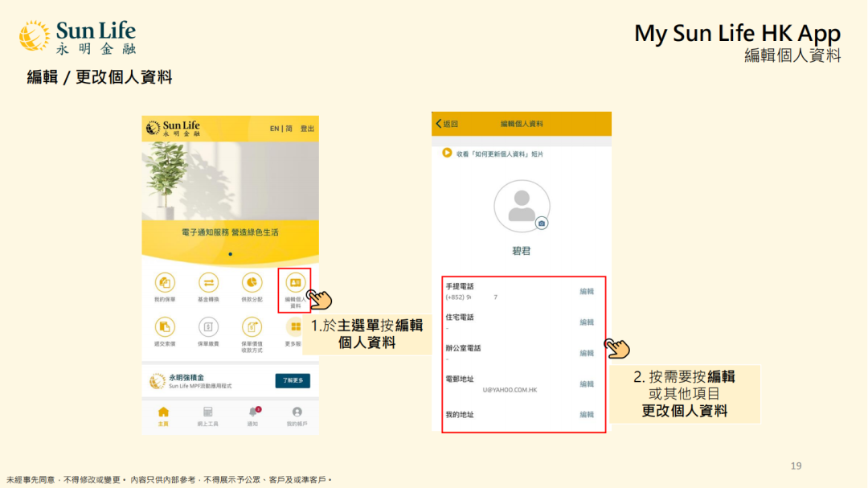Screen dimensions: 868x488
Task: Click Sun Life globe logo in app header
Action: click(153, 129)
